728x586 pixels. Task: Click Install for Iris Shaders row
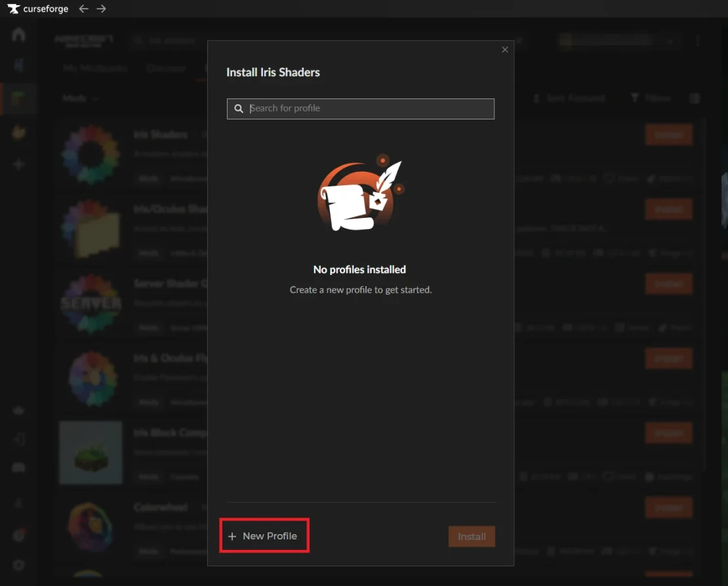668,135
